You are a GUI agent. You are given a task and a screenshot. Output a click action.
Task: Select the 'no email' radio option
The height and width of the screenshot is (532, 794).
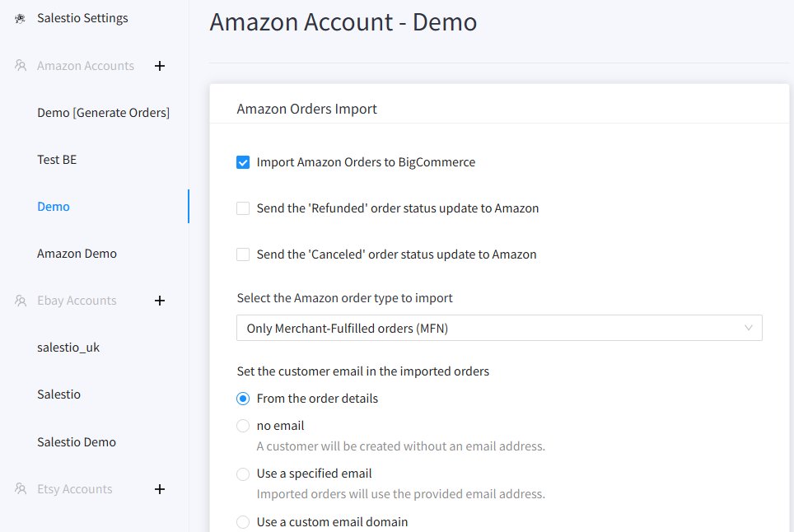point(243,427)
